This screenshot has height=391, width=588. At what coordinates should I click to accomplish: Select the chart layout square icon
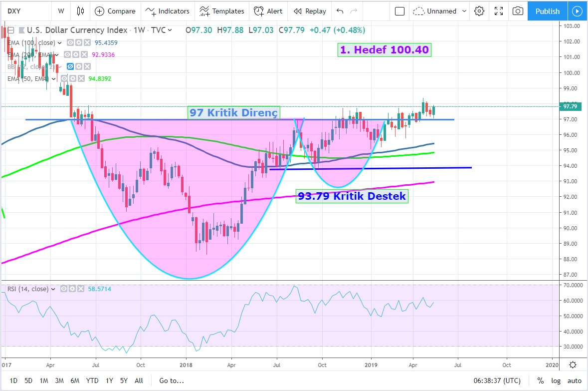(x=400, y=11)
